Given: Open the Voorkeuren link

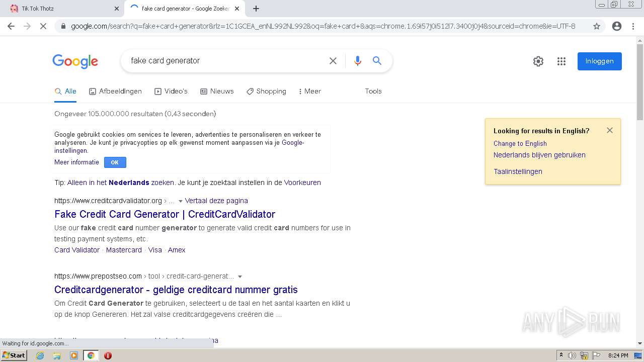Looking at the screenshot, I should tap(302, 183).
